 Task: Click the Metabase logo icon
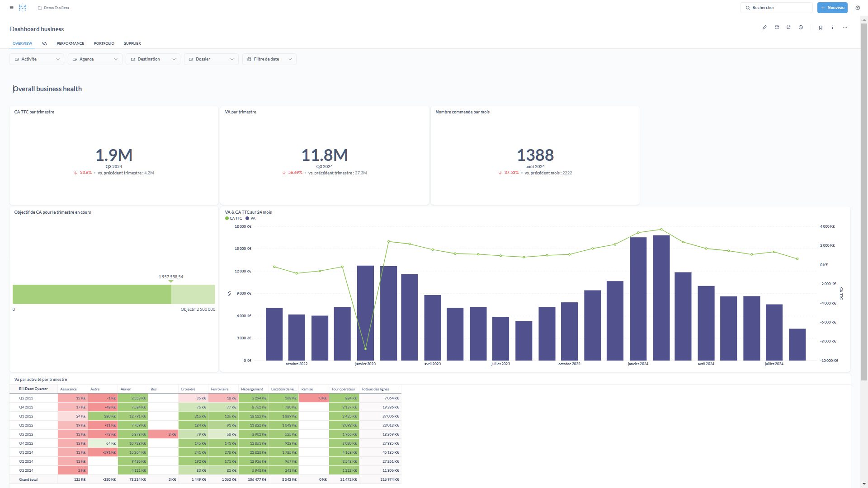pyautogui.click(x=23, y=8)
